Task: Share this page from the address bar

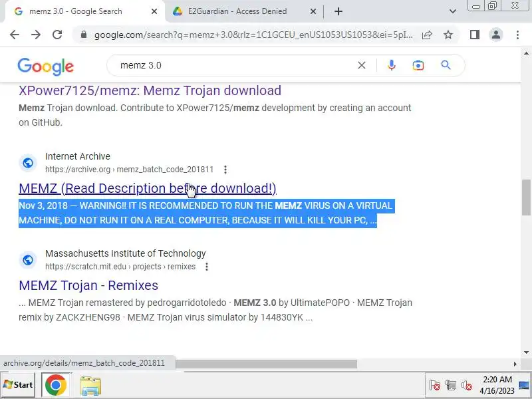Action: [427, 35]
